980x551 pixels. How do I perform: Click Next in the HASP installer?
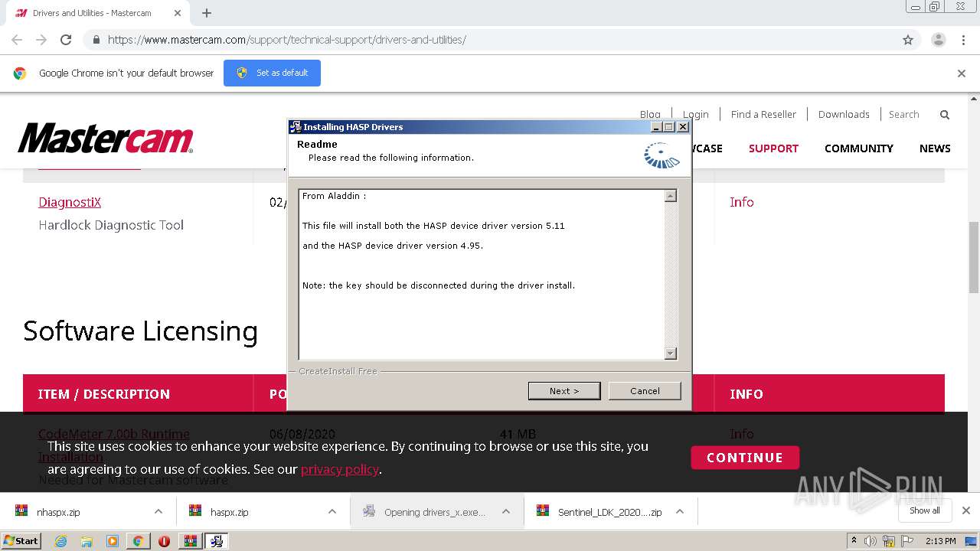point(564,391)
